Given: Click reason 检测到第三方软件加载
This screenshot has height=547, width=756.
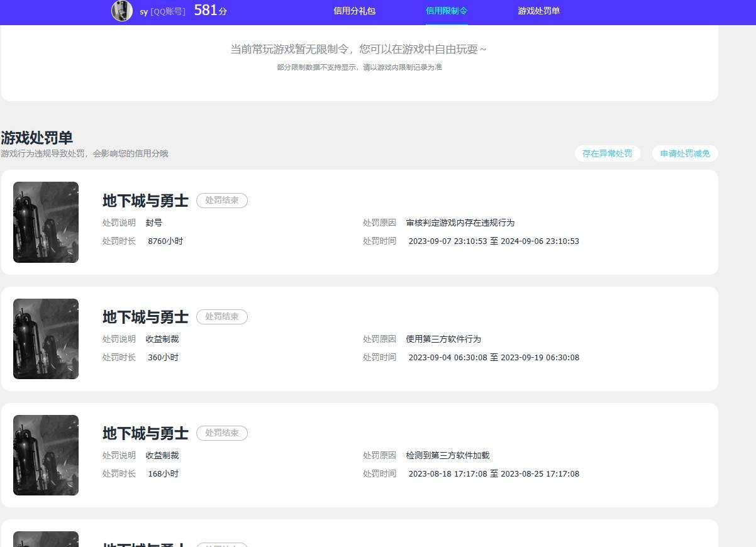Looking at the screenshot, I should pyautogui.click(x=448, y=455).
